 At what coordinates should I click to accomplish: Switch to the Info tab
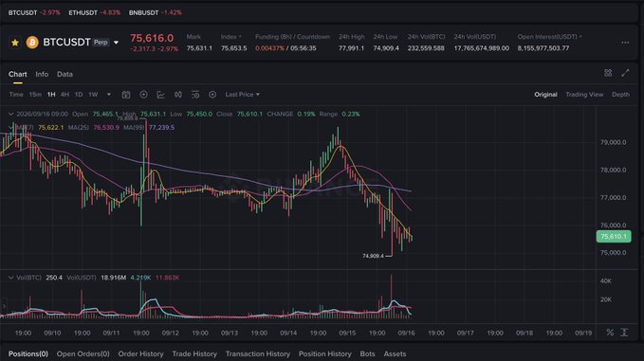pos(42,74)
